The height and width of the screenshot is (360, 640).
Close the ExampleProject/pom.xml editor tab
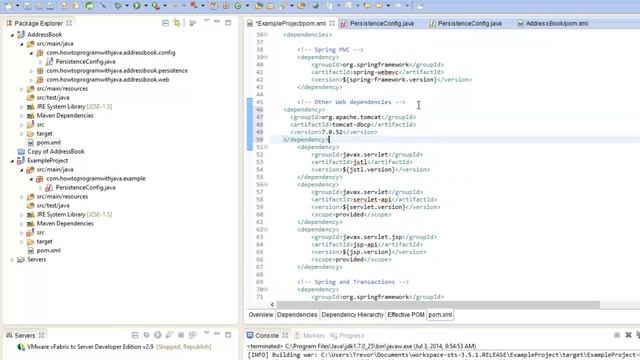332,23
